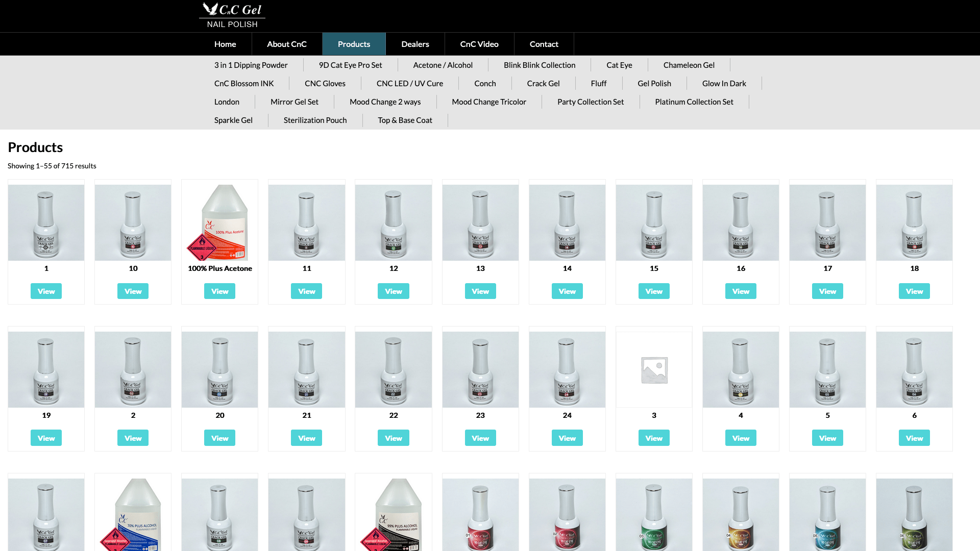Open the 70% Plus Alcohol bottle image

(x=133, y=515)
